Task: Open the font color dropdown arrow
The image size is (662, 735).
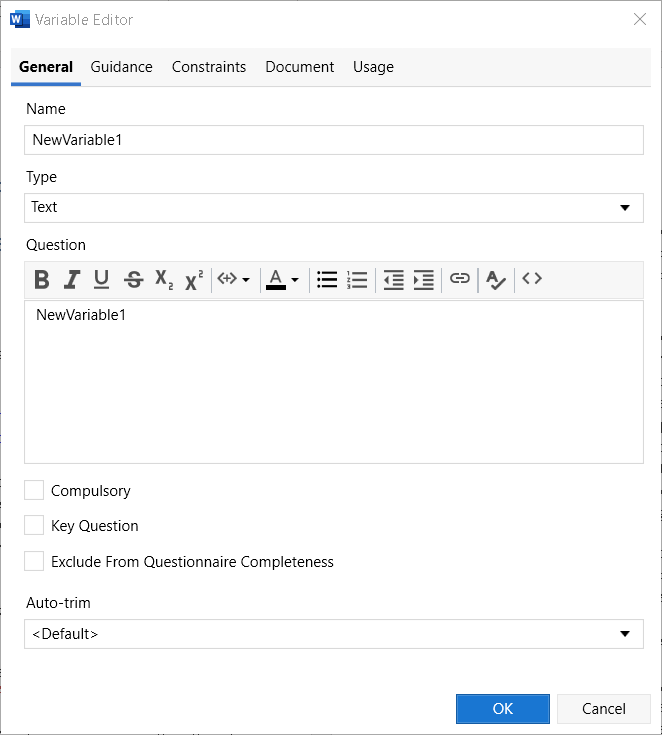Action: click(x=295, y=280)
